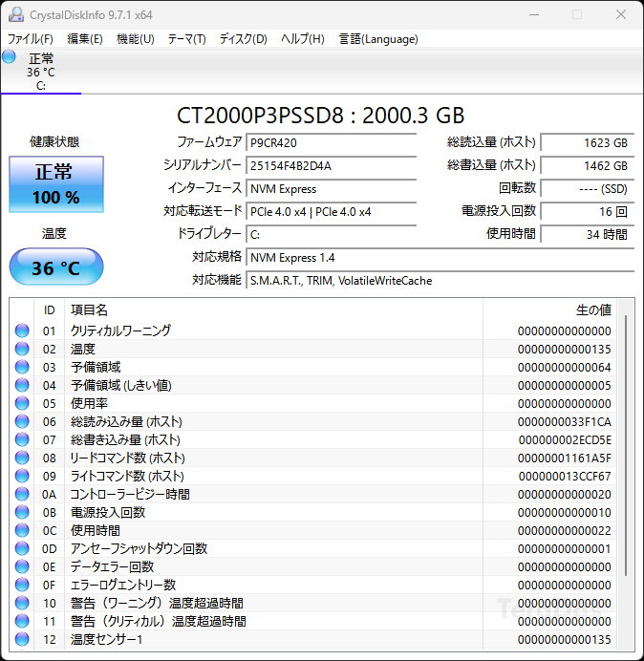
Task: Click status orb for row 04 予備領域 (しきい値)
Action: 22,385
